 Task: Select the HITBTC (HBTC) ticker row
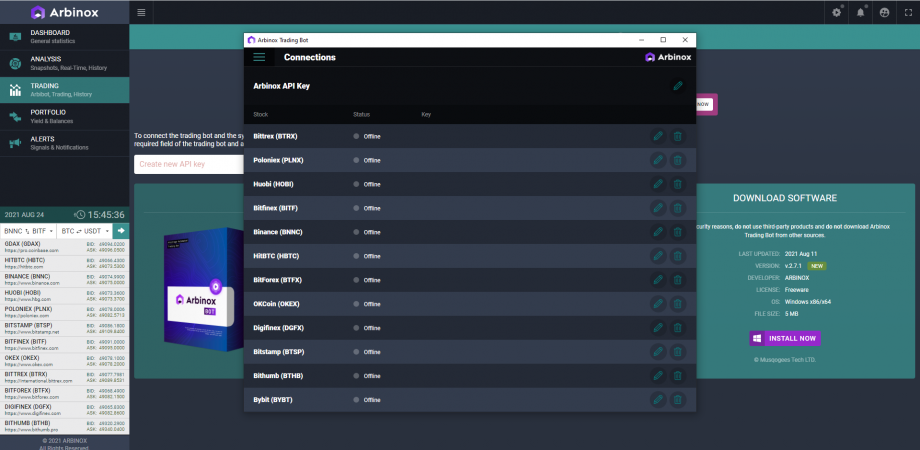pyautogui.click(x=65, y=263)
